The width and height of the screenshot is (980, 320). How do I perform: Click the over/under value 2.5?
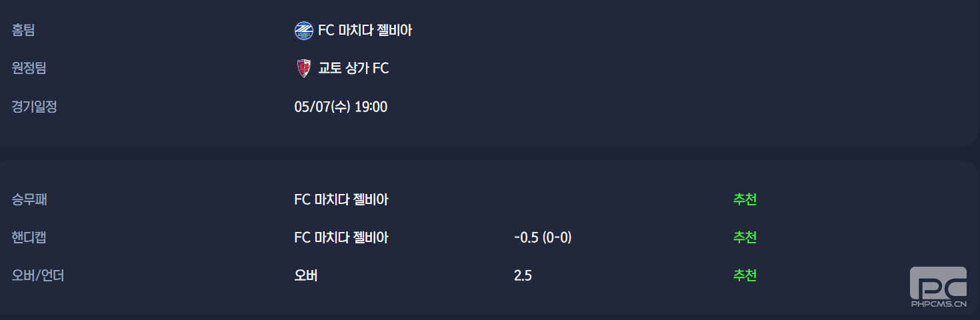pos(523,275)
